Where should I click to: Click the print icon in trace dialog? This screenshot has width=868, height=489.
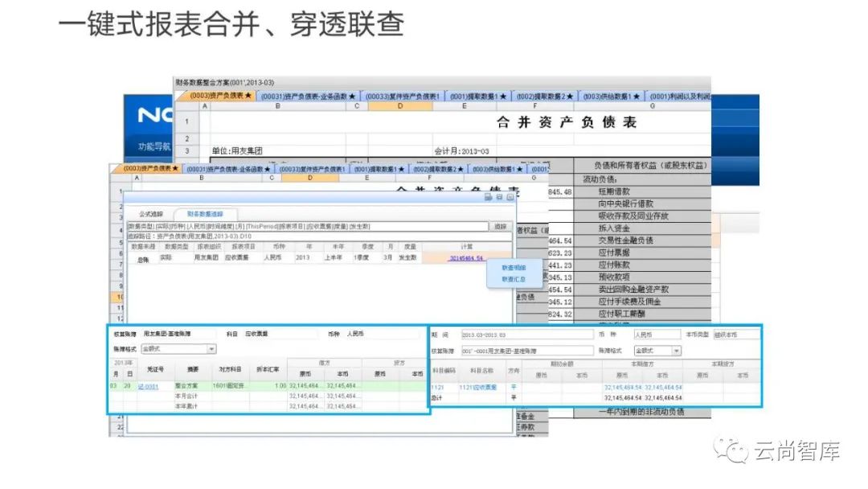pyautogui.click(x=488, y=197)
